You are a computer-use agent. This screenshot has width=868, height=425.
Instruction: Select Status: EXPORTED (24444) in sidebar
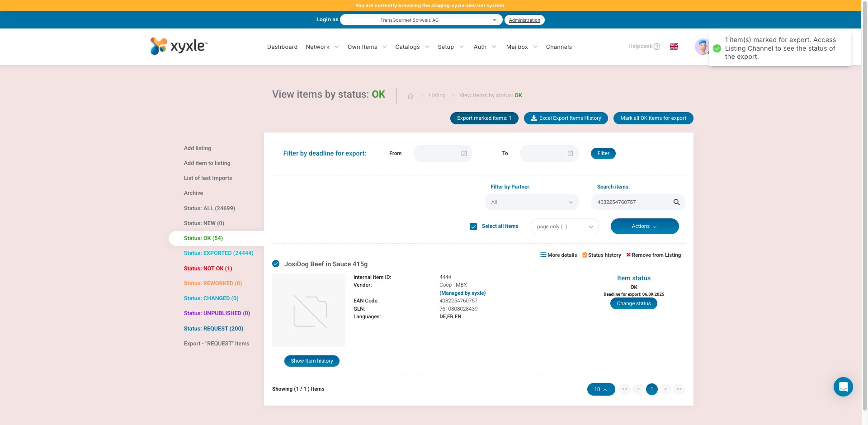[218, 253]
